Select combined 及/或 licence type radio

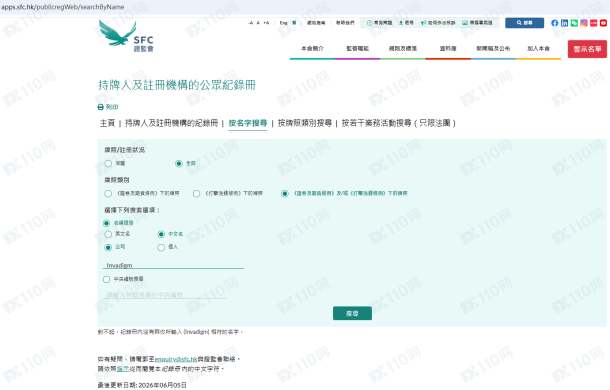(x=285, y=193)
